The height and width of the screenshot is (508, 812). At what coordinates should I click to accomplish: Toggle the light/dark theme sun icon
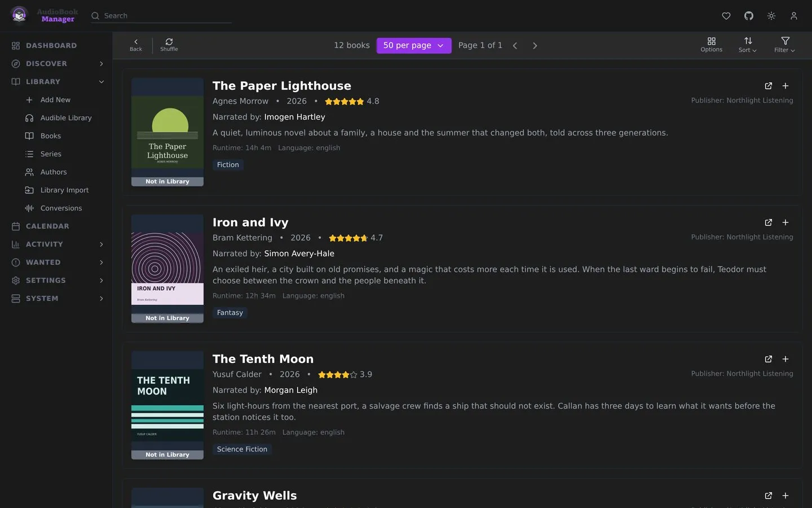[x=771, y=16]
